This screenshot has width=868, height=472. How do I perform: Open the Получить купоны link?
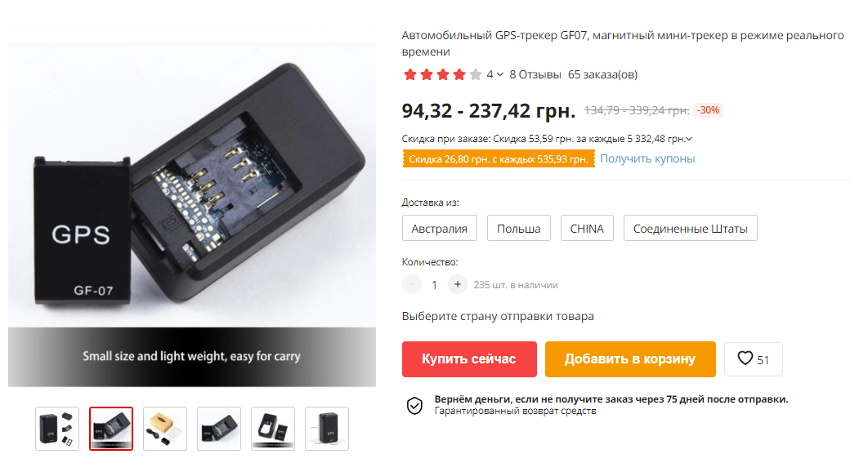click(x=647, y=158)
